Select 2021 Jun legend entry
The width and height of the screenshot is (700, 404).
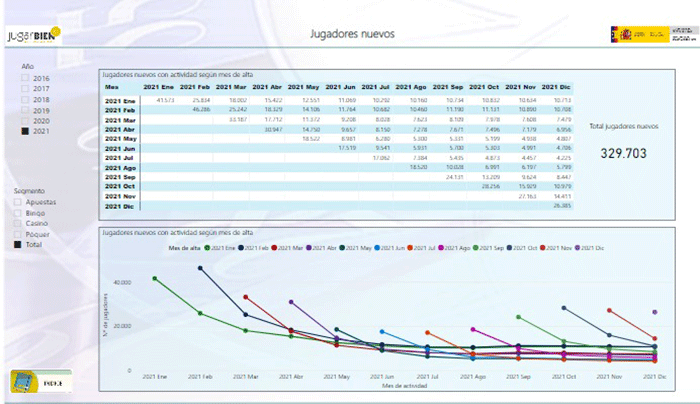click(x=390, y=248)
